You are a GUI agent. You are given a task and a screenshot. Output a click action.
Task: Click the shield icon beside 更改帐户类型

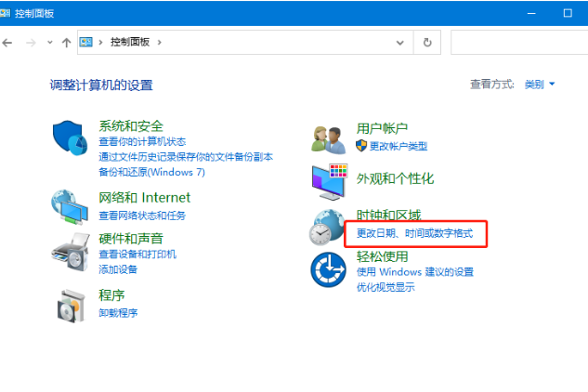[x=361, y=146]
